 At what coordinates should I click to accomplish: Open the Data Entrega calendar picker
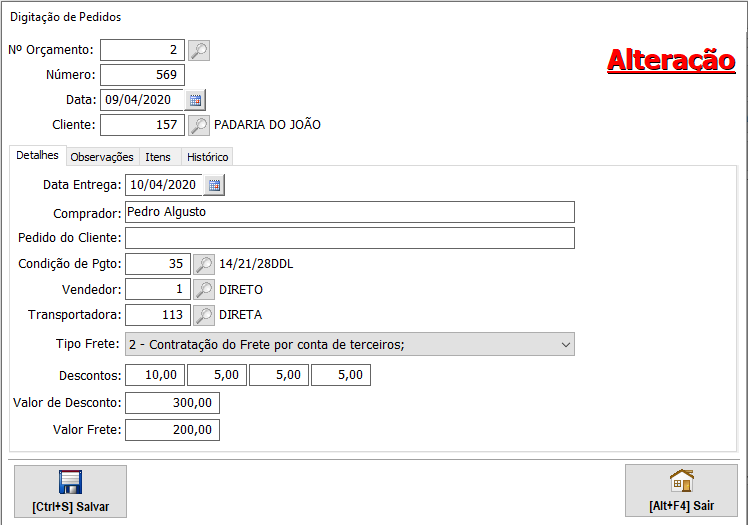coord(215,185)
